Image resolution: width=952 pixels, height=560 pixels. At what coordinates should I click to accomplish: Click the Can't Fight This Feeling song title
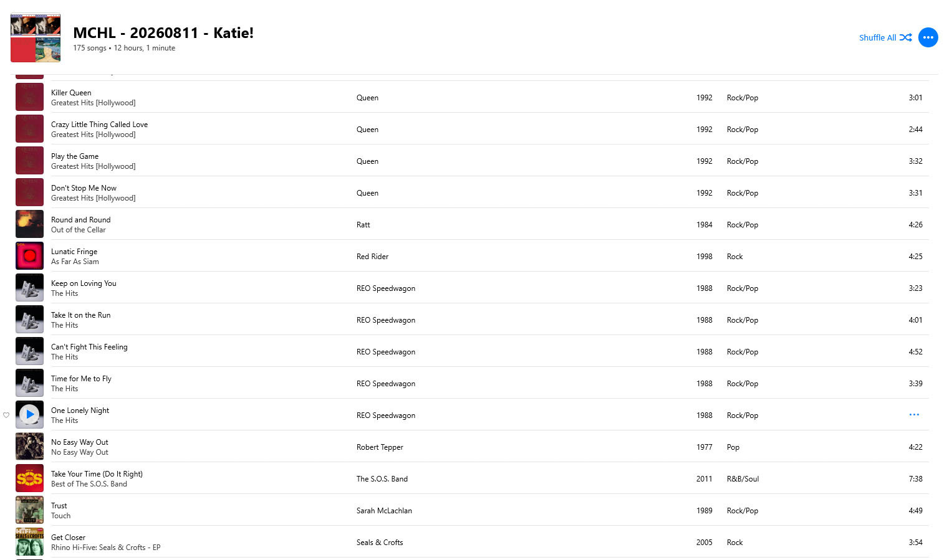click(89, 347)
